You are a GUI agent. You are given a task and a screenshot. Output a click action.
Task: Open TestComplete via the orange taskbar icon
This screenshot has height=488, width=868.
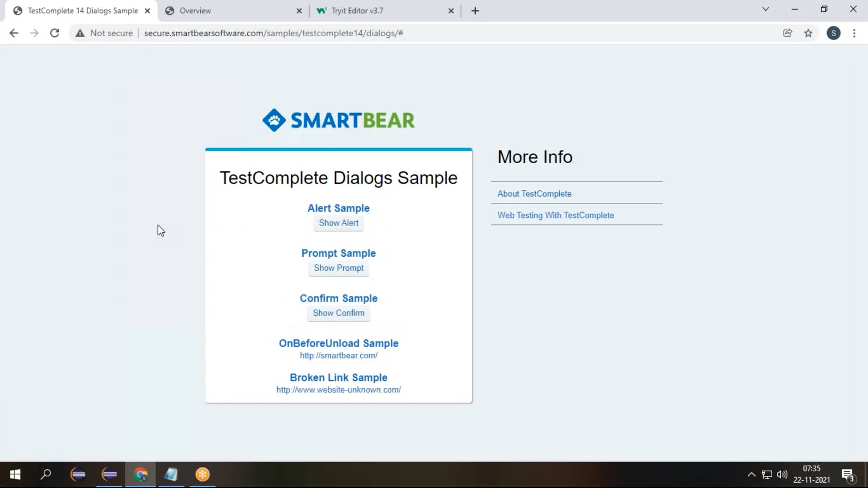pos(202,475)
